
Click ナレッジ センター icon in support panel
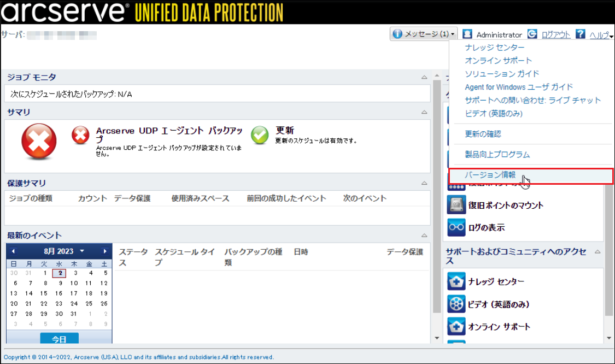456,281
